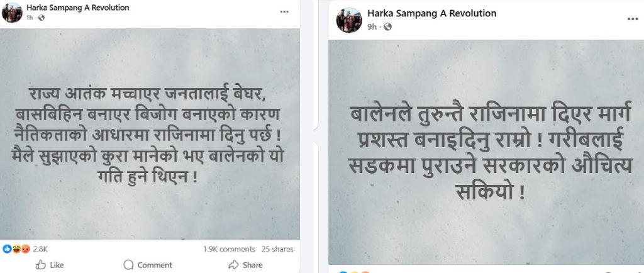Click Harka Sampang A Revolution name on left post
Viewport: 644px width, 273px height.
point(78,8)
